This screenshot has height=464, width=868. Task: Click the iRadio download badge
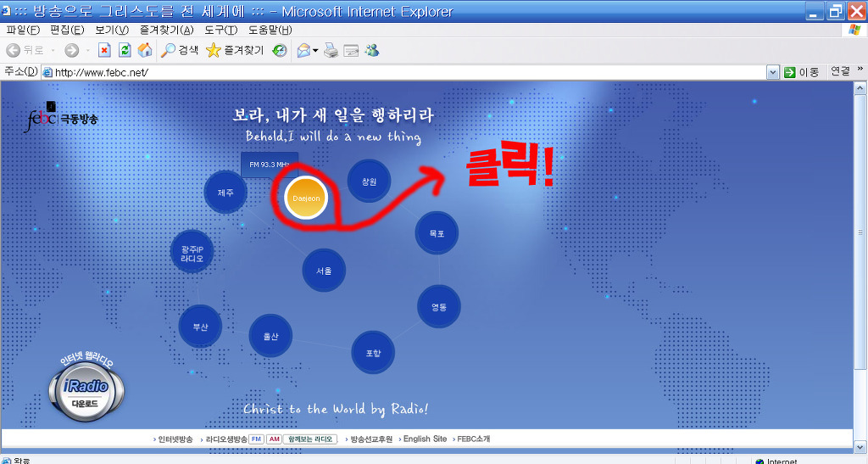[86, 387]
